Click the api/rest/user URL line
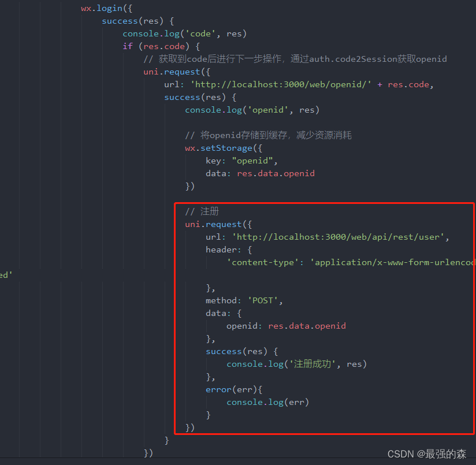 [x=327, y=237]
